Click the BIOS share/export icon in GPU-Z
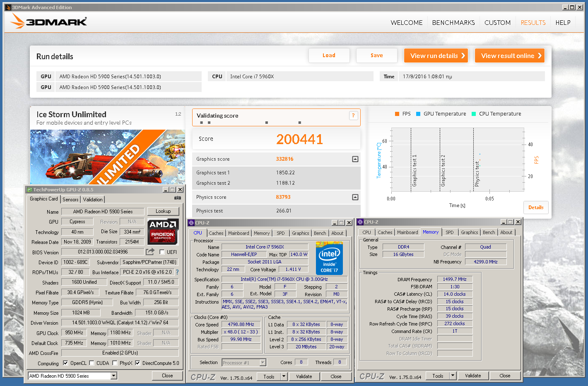The height and width of the screenshot is (386, 588). (x=150, y=251)
